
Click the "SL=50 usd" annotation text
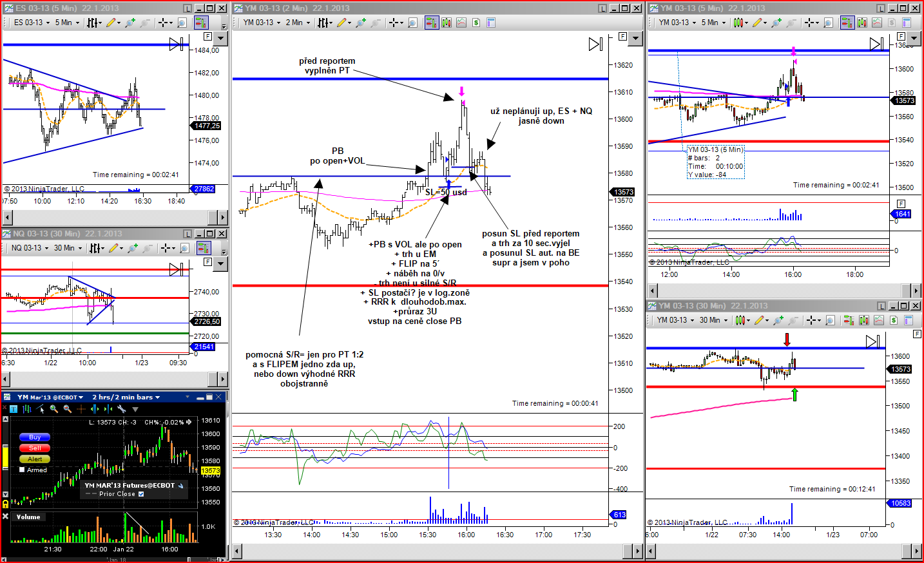pyautogui.click(x=446, y=192)
